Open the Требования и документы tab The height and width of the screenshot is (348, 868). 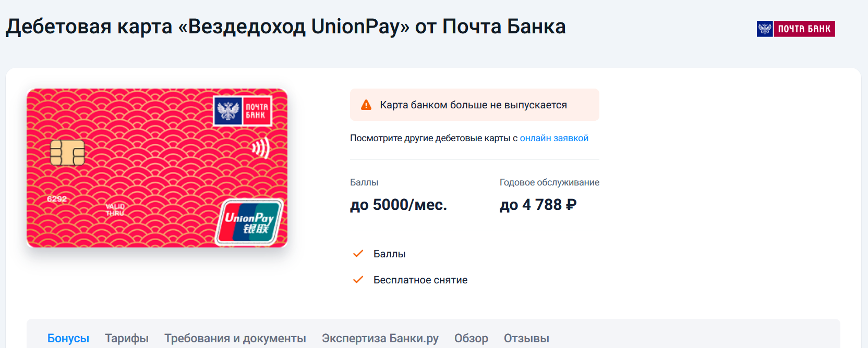coord(235,338)
